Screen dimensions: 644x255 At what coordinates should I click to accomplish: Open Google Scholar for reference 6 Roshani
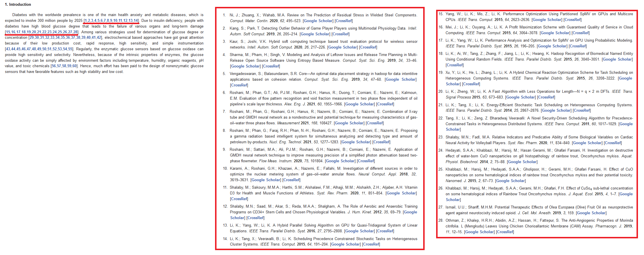pos(359,104)
